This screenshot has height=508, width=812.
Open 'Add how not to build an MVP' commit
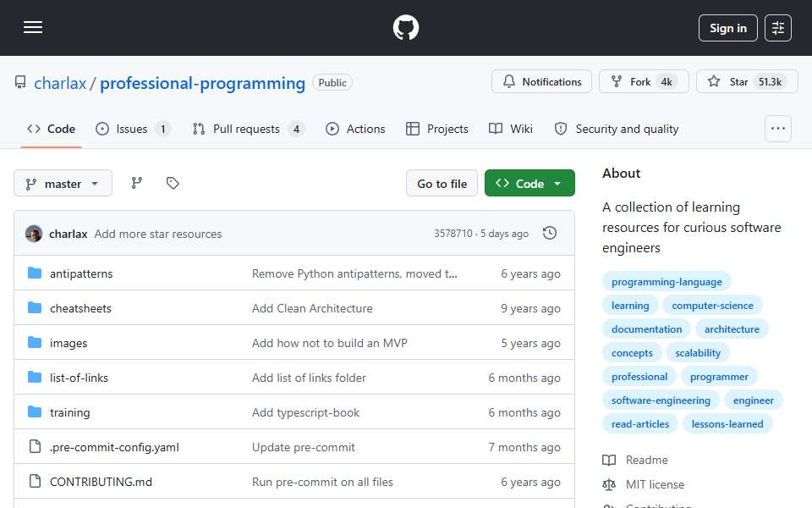click(330, 343)
